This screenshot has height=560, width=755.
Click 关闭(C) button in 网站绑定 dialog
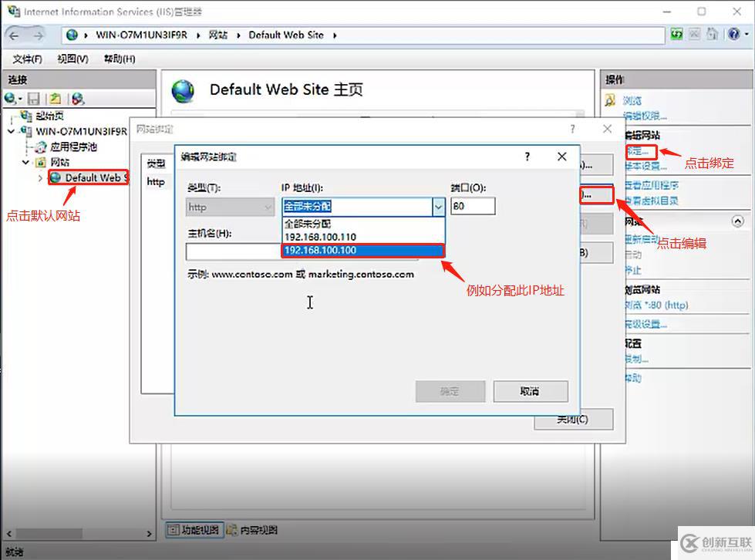(574, 420)
